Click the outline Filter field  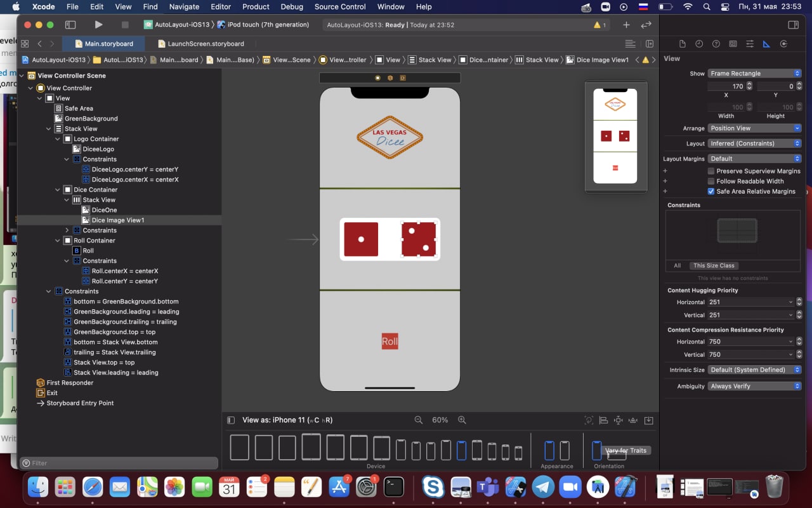point(119,463)
